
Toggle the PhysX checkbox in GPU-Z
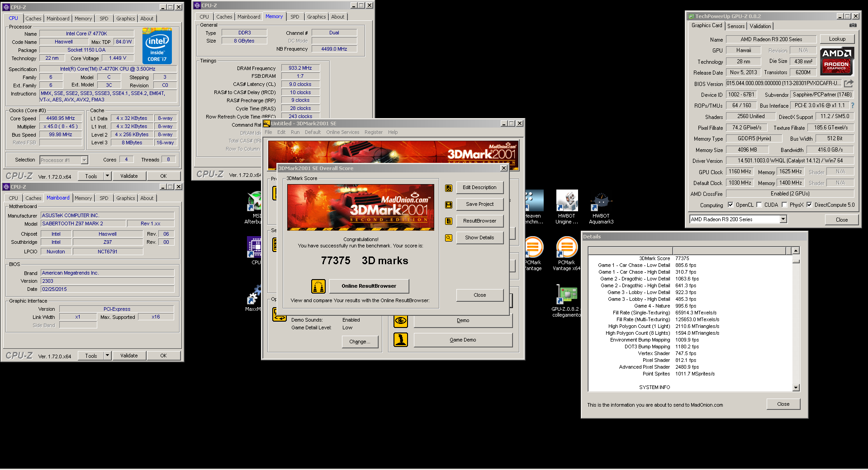pos(784,205)
